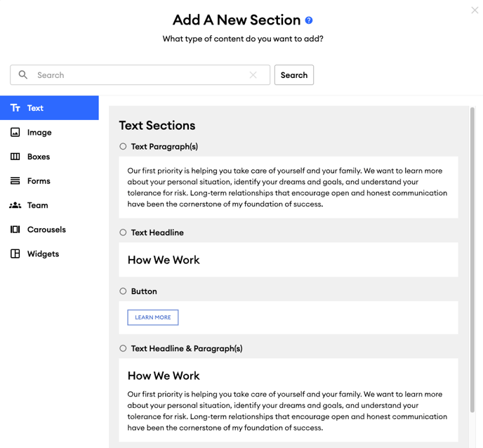Click the Search button
The height and width of the screenshot is (448, 483).
coord(294,75)
